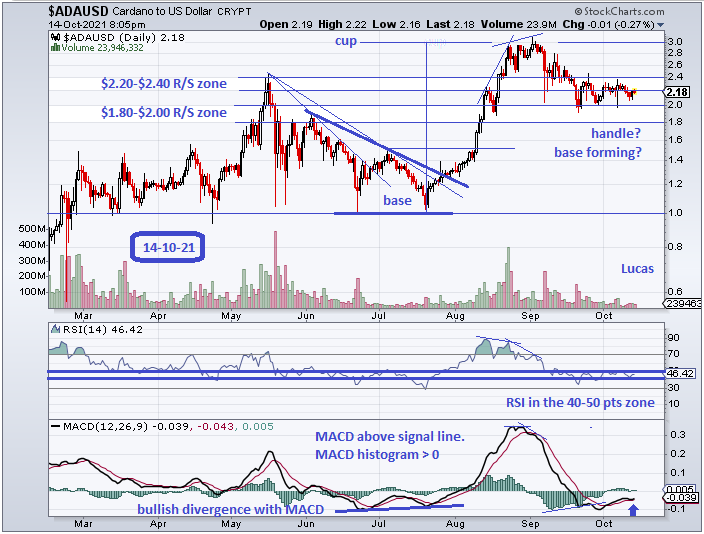Click 'MACD above signal line.' text
This screenshot has width=704, height=534.
coord(390,437)
